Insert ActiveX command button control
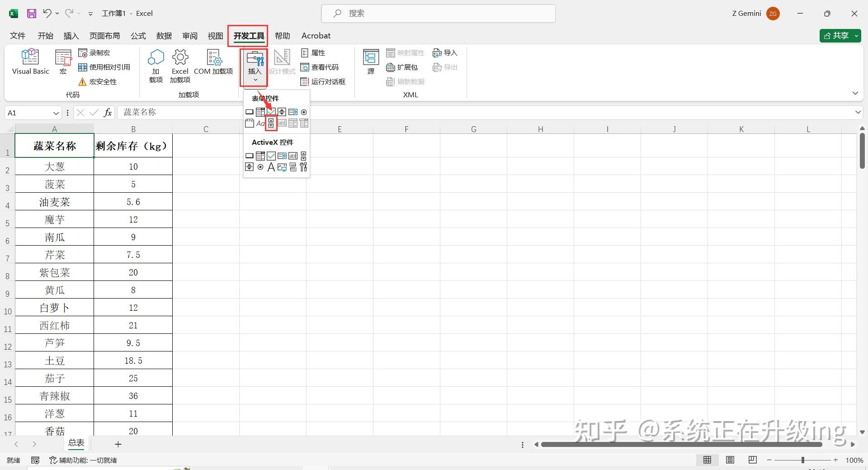 click(249, 156)
